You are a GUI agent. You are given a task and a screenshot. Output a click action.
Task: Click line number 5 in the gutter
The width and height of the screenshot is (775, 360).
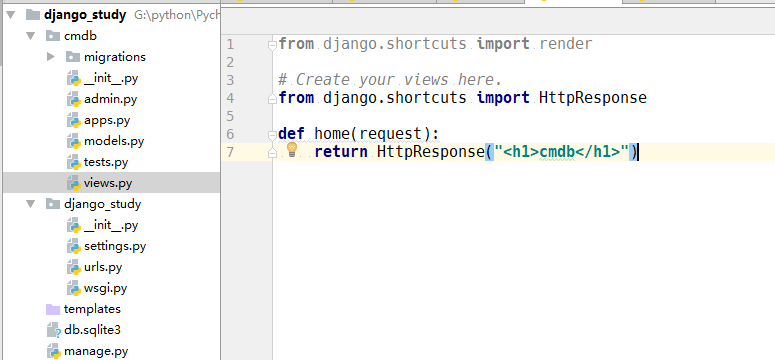[x=230, y=116]
